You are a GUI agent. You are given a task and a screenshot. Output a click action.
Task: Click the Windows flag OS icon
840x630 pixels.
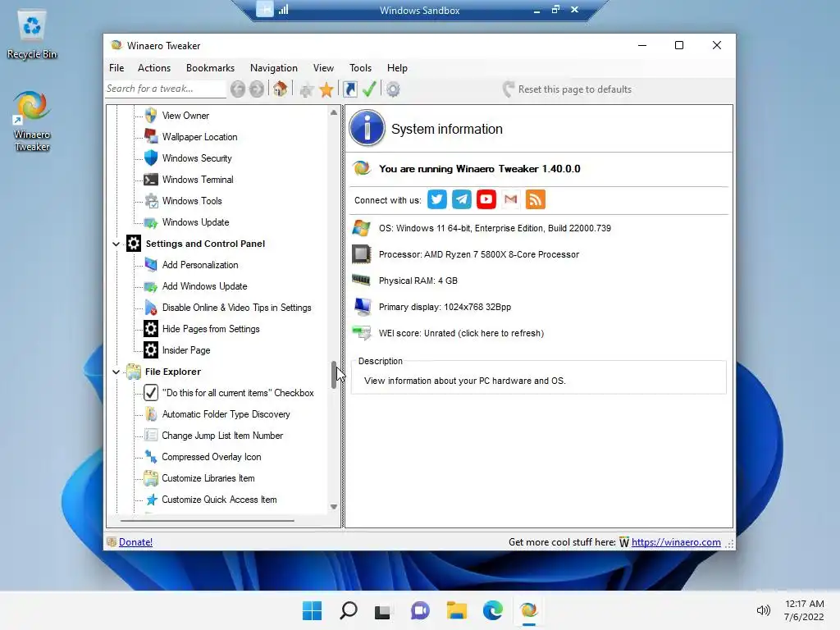pos(361,228)
